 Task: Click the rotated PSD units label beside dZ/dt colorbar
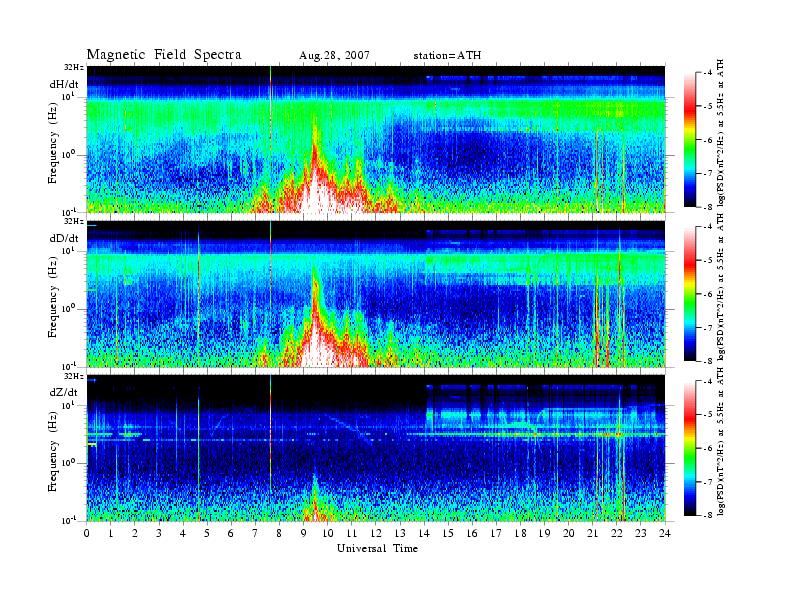coord(721,442)
